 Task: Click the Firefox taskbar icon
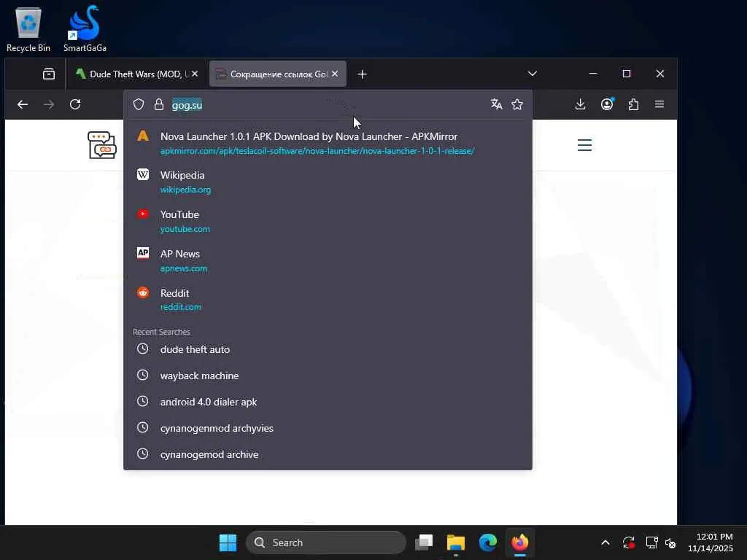(519, 542)
